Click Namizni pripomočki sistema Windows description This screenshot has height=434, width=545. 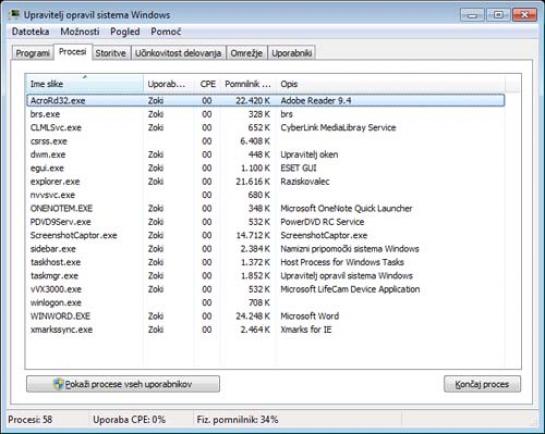(x=350, y=249)
